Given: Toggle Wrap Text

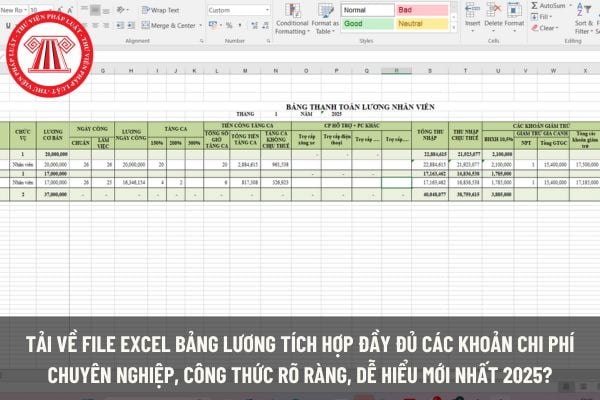Looking at the screenshot, I should point(160,10).
